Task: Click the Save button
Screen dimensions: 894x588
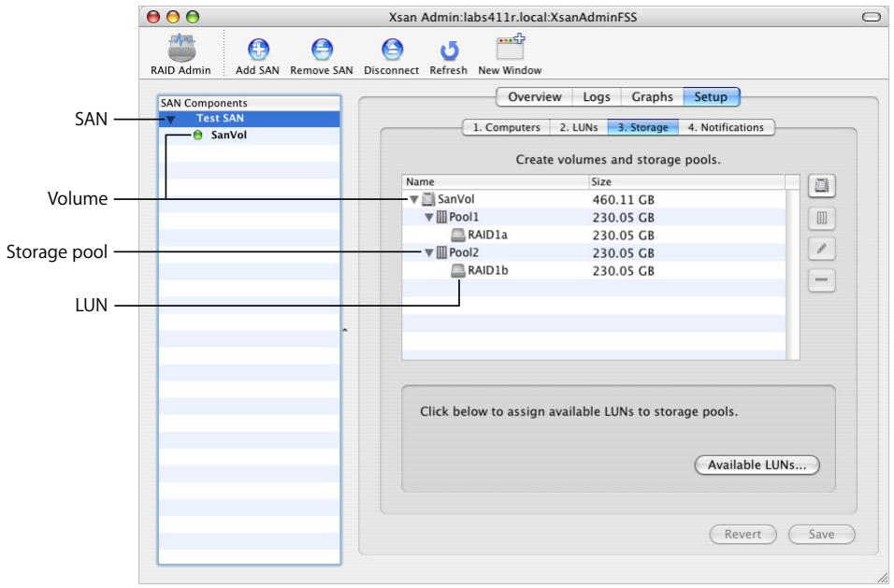Action: pos(822,534)
